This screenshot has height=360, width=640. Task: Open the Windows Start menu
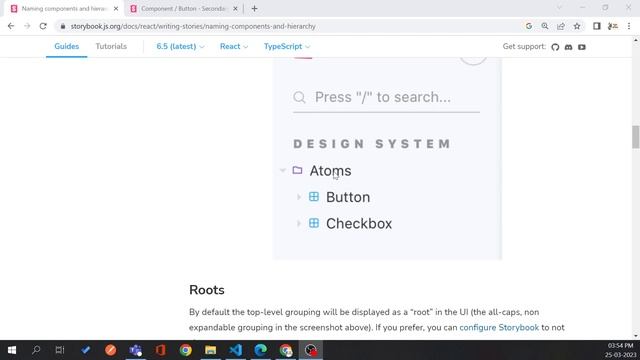coord(12,350)
